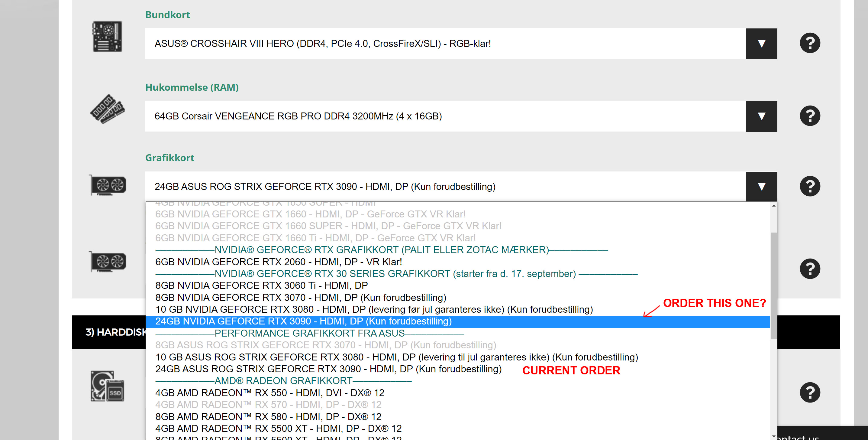The width and height of the screenshot is (868, 440).
Task: Open help beside second graphics card row
Action: coord(810,269)
